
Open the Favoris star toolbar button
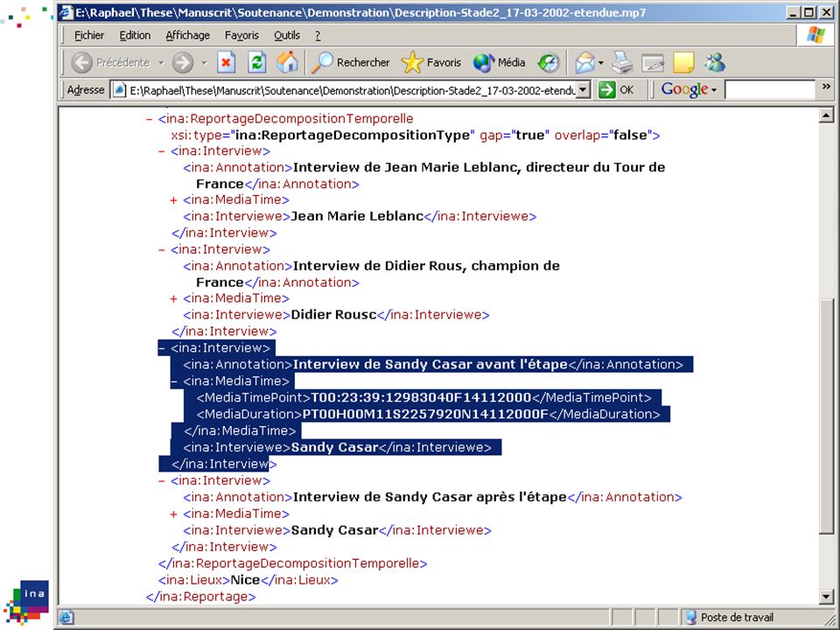431,63
